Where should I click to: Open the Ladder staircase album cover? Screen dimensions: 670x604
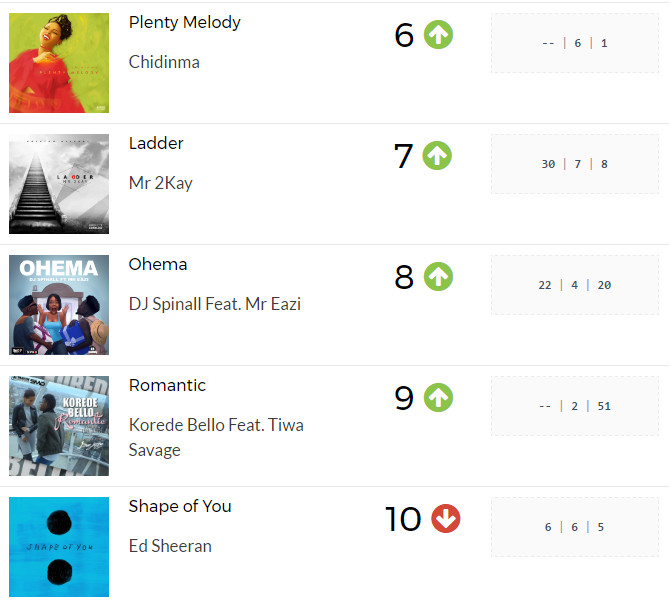point(59,184)
